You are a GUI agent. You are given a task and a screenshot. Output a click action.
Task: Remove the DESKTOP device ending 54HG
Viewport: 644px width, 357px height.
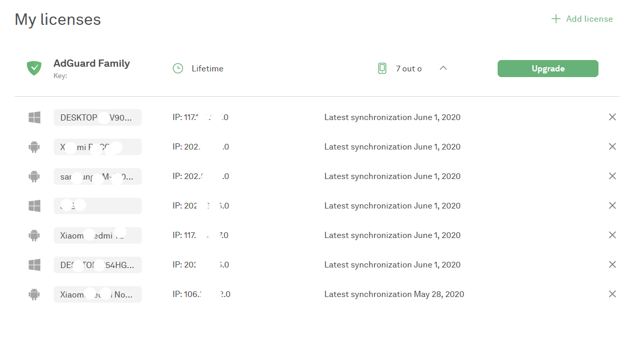612,265
